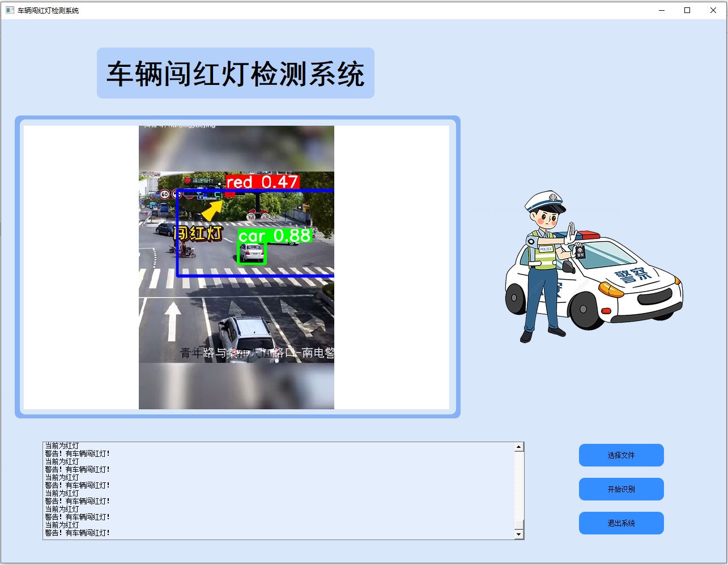This screenshot has width=728, height=565.
Task: Minimize the window
Action: (661, 10)
